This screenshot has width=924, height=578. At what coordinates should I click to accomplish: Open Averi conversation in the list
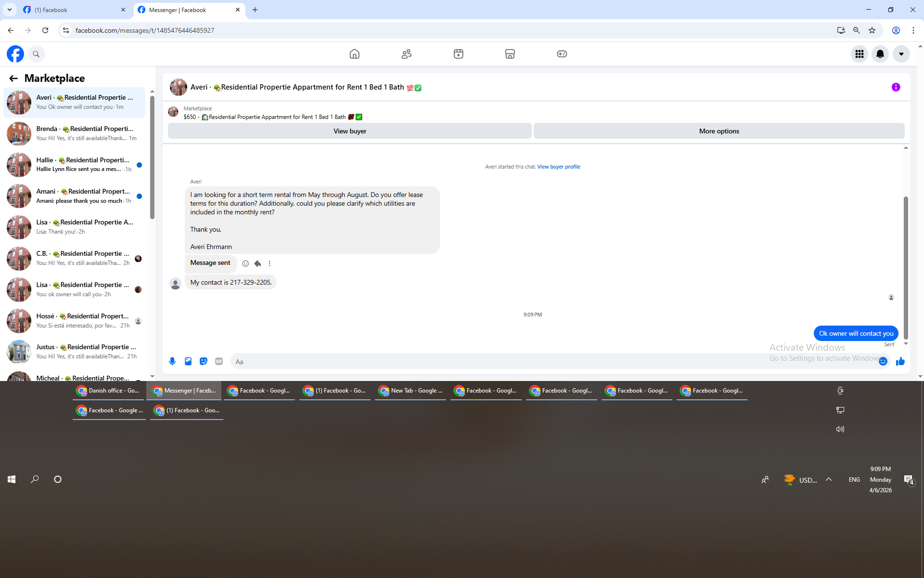(x=75, y=102)
